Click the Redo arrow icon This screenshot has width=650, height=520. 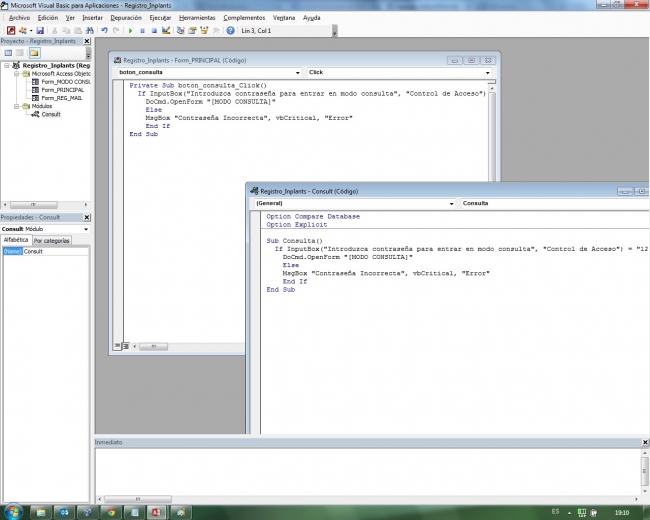coord(116,30)
